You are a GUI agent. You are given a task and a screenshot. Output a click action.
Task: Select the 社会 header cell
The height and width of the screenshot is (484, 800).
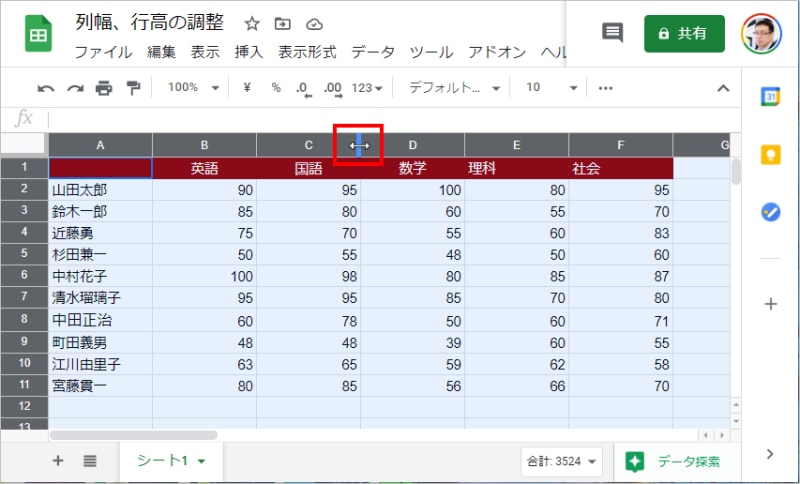[621, 168]
